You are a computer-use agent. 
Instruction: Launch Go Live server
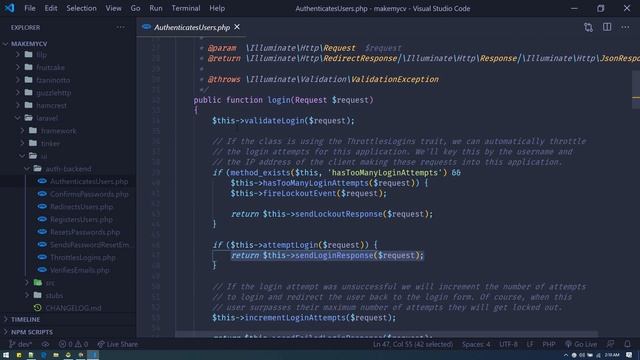coord(581,344)
